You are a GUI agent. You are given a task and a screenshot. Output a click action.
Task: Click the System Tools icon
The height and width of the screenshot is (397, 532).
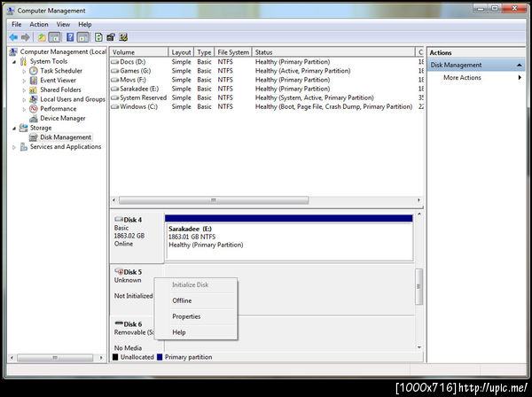click(23, 61)
